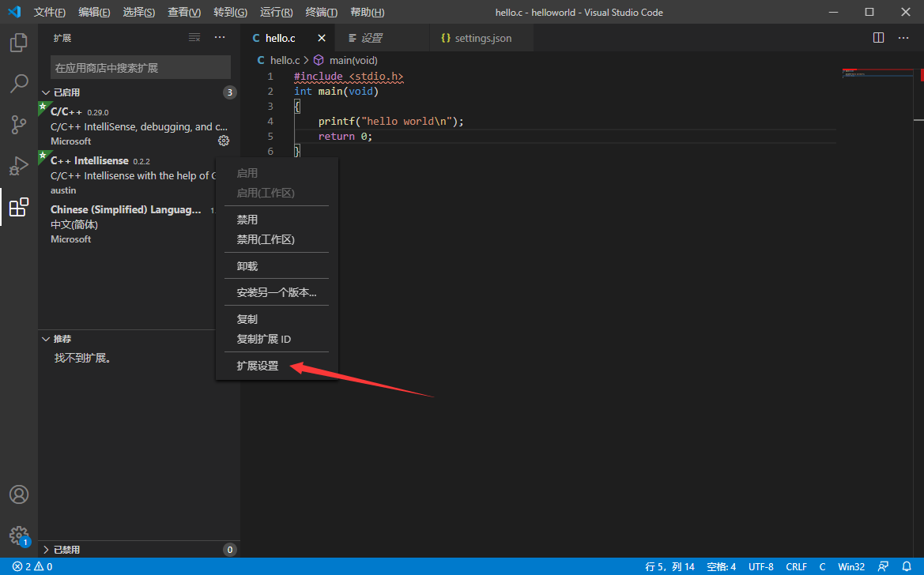
Task: Choose 扩展设置 in the context menu
Action: [x=277, y=366]
